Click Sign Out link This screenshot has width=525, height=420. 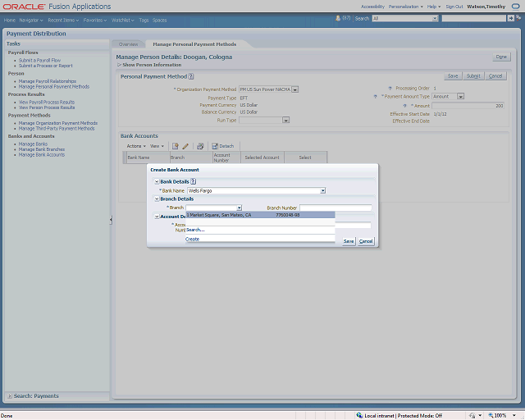[x=454, y=7]
